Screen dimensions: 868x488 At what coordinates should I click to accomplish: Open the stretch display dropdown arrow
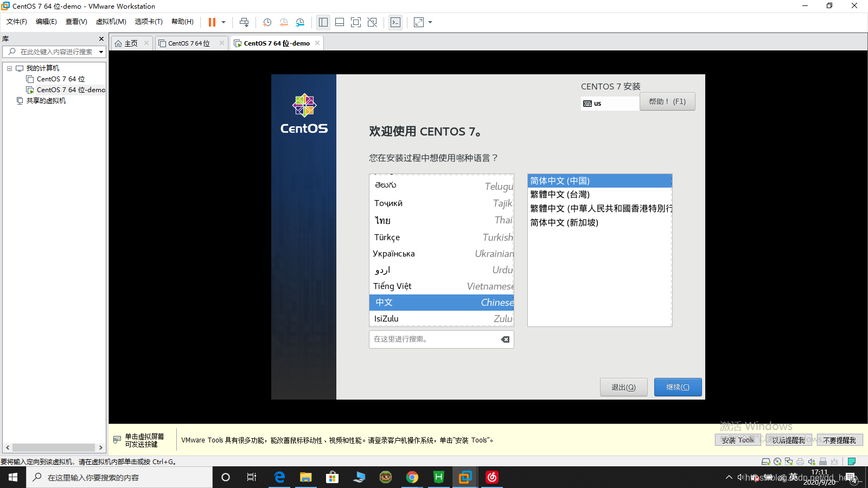pyautogui.click(x=430, y=22)
